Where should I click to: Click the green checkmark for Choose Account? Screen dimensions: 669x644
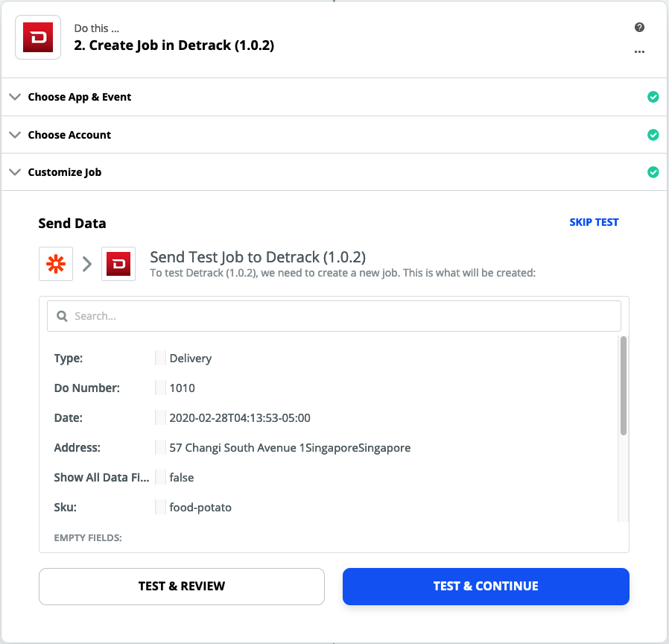coord(653,135)
